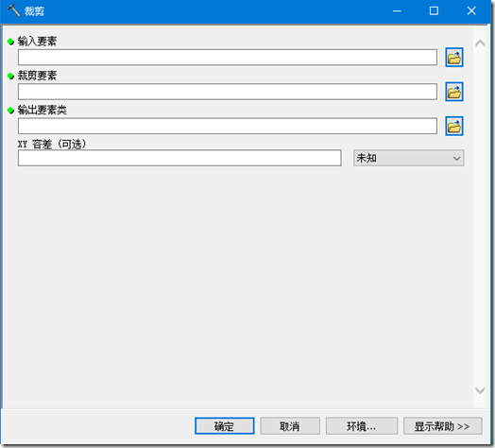
Task: Click the 输入要素 label text
Action: 37,42
